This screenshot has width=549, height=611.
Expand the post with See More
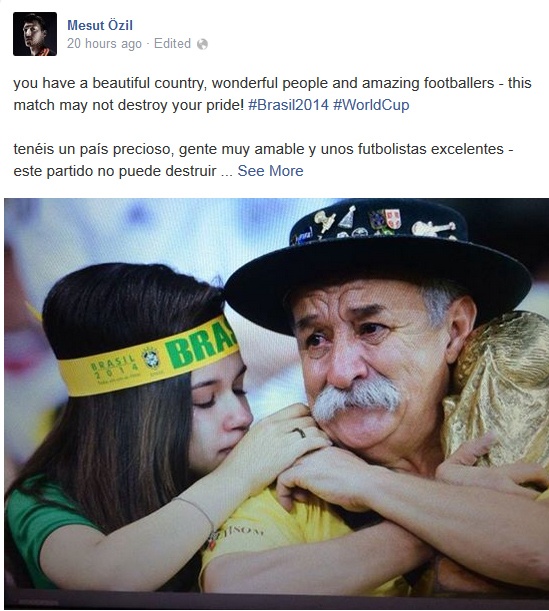270,171
